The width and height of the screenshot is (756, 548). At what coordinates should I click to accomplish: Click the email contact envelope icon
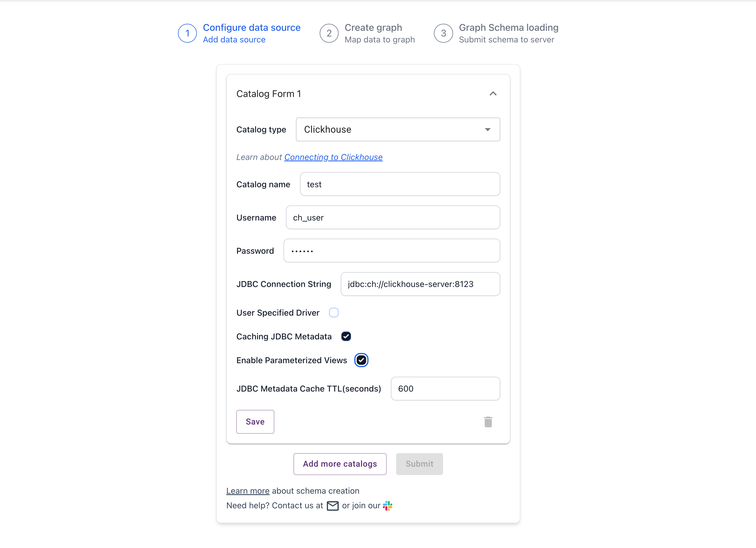332,506
